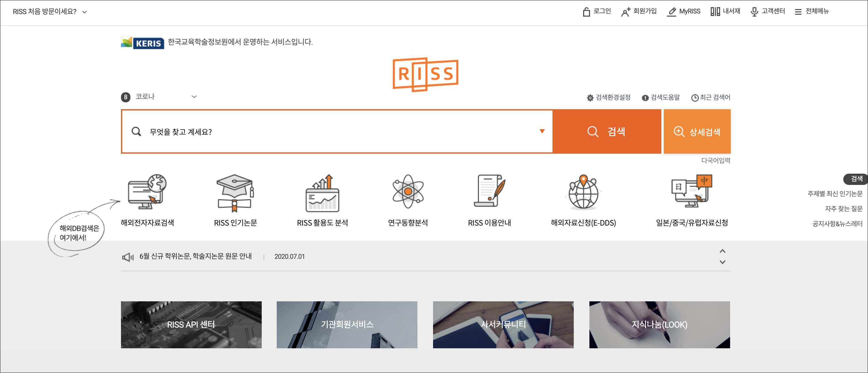The image size is (868, 373).
Task: Open 공지사항&뉴스레터 link
Action: tap(837, 224)
